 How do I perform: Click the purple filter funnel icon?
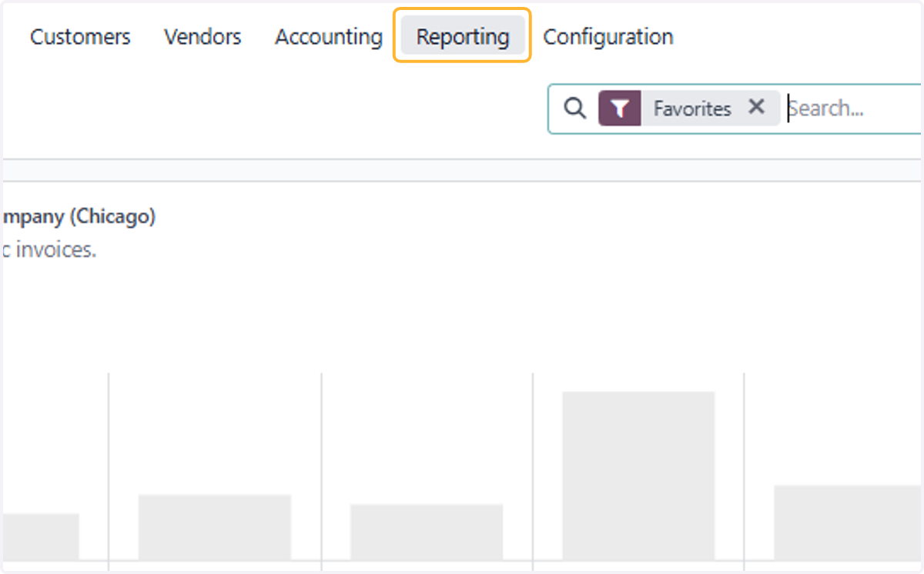(620, 108)
